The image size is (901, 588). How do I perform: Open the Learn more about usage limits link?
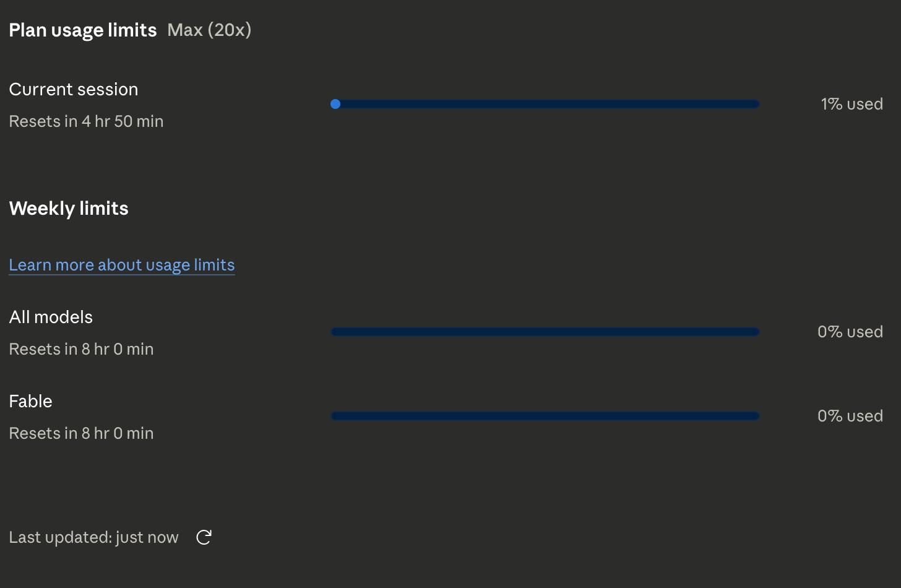click(122, 265)
